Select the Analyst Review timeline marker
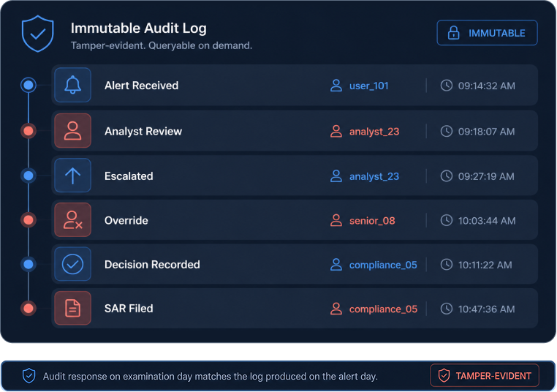The image size is (557, 392). 29,131
